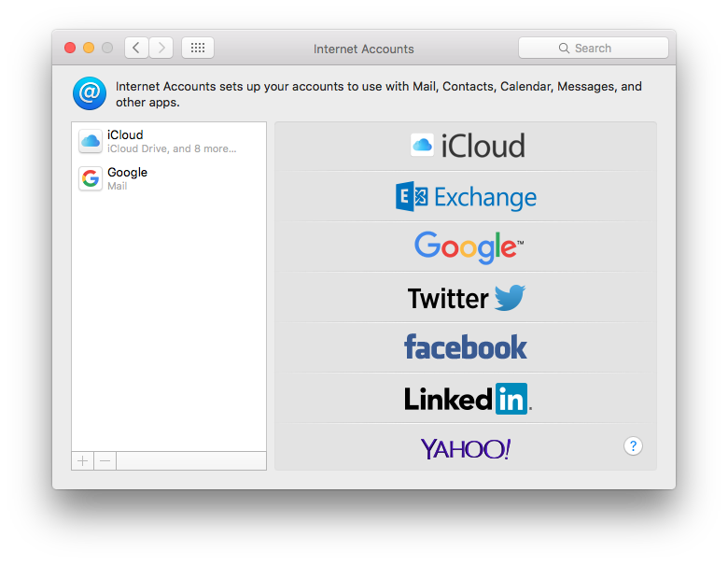
Task: Click the Google G icon in the accounts list
Action: pyautogui.click(x=91, y=178)
